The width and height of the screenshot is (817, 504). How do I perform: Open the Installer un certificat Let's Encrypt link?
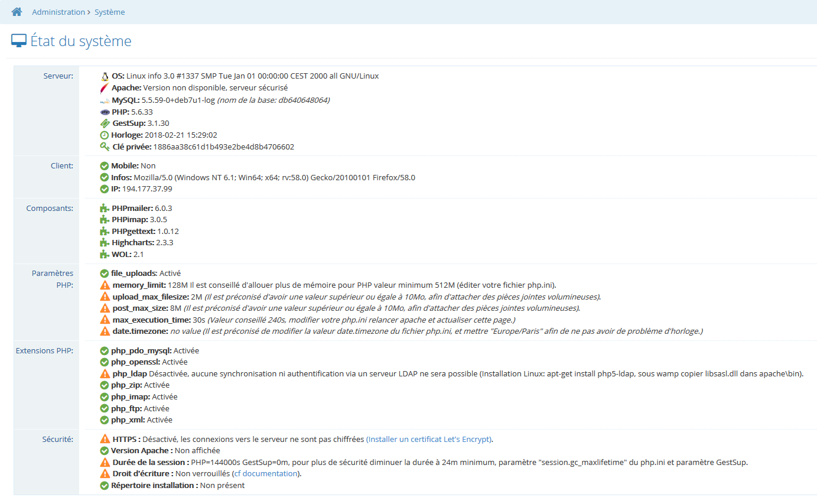click(429, 439)
